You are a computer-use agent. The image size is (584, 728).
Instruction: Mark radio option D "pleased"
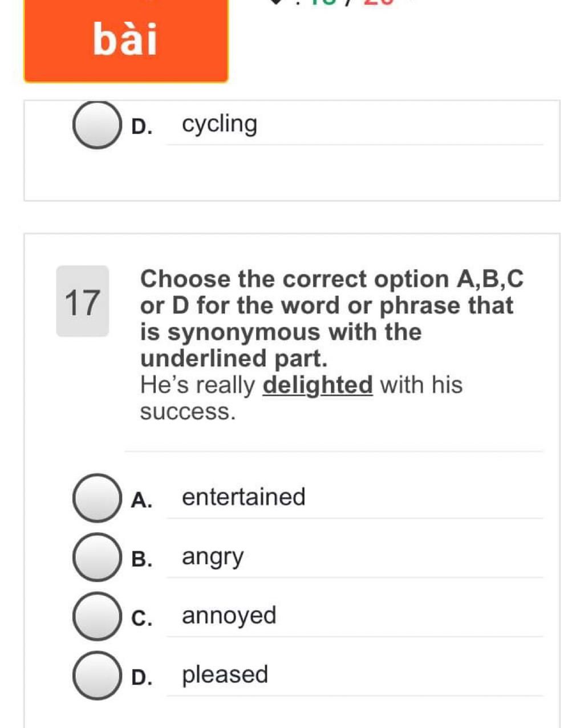(97, 676)
